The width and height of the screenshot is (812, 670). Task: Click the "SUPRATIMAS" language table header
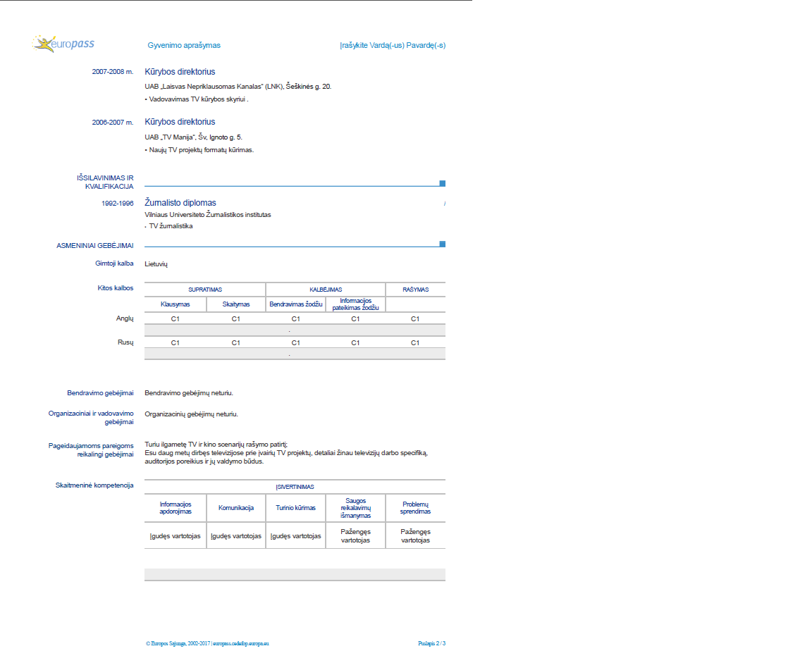(205, 290)
